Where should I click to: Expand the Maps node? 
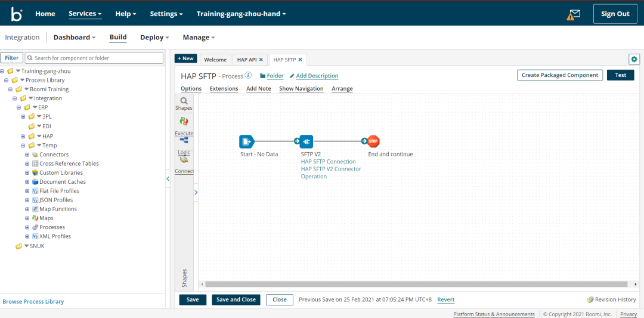point(27,218)
